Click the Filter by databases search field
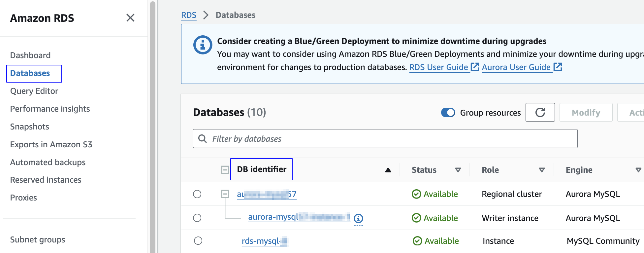The image size is (644, 253). point(389,139)
